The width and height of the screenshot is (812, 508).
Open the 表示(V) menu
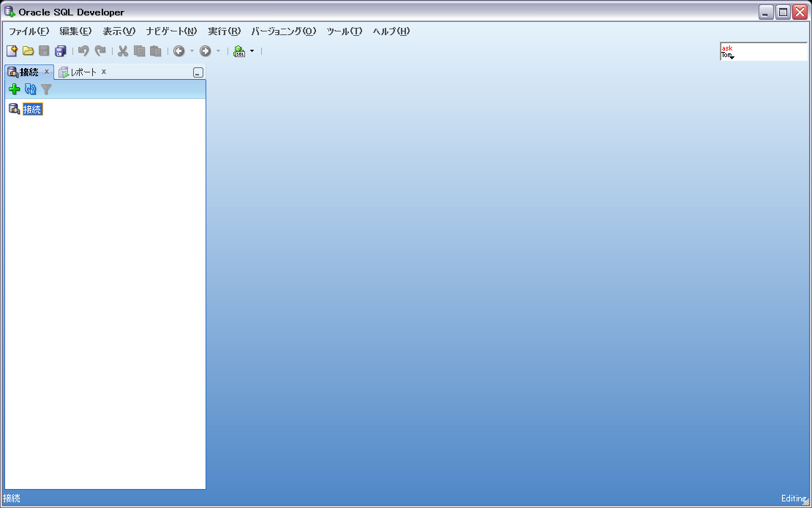119,31
